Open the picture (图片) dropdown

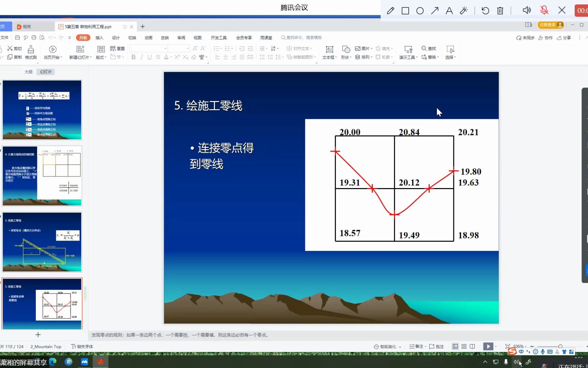364,48
